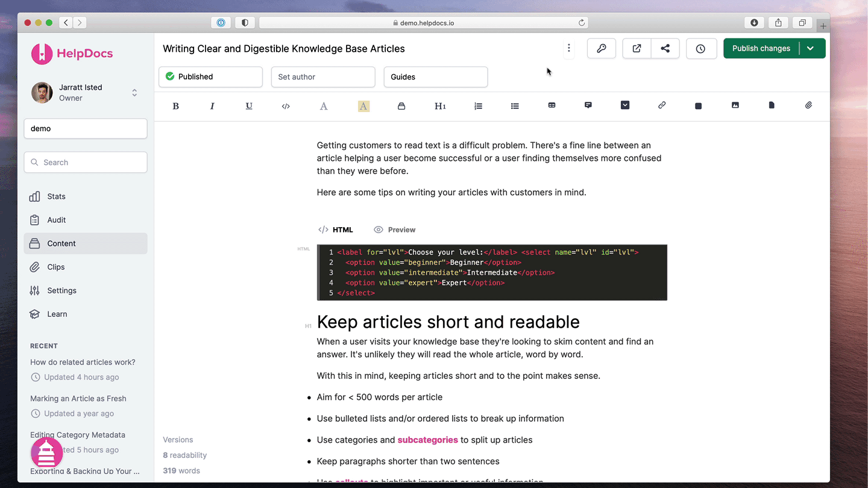Click the article title text
868x488 pixels.
284,49
